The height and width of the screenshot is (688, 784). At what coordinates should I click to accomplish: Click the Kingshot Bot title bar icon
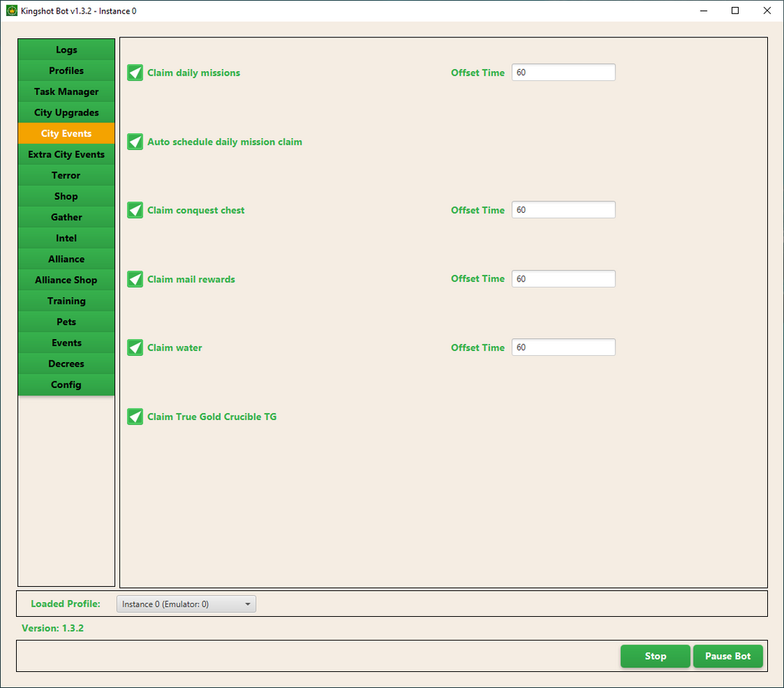pyautogui.click(x=11, y=11)
